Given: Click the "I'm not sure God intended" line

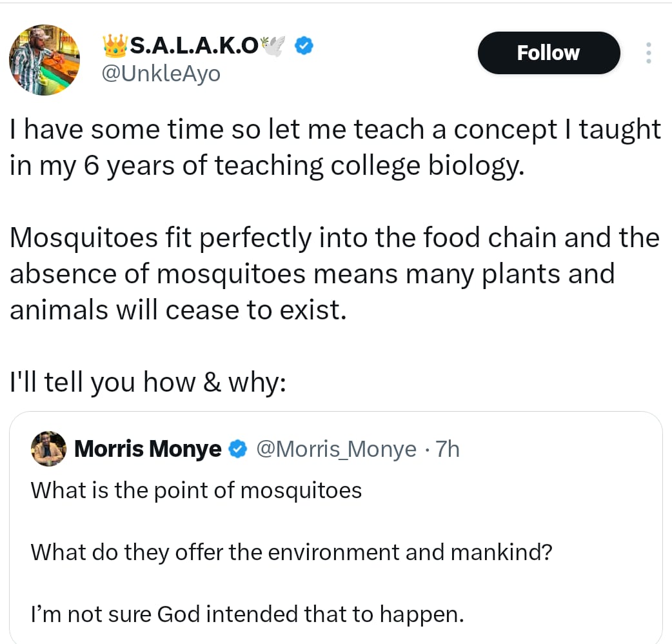Looking at the screenshot, I should tap(247, 614).
